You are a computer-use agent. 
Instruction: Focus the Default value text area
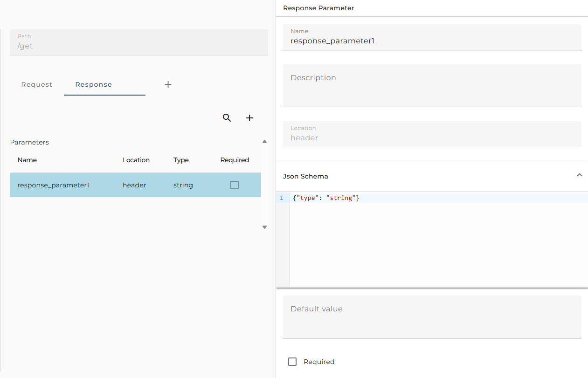click(x=432, y=317)
